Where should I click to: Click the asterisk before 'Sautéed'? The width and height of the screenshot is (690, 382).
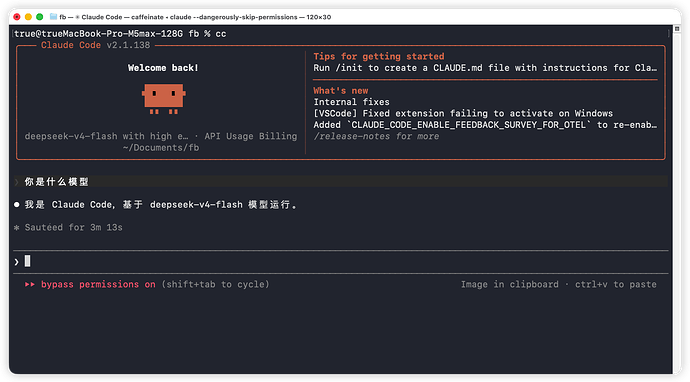(x=16, y=228)
